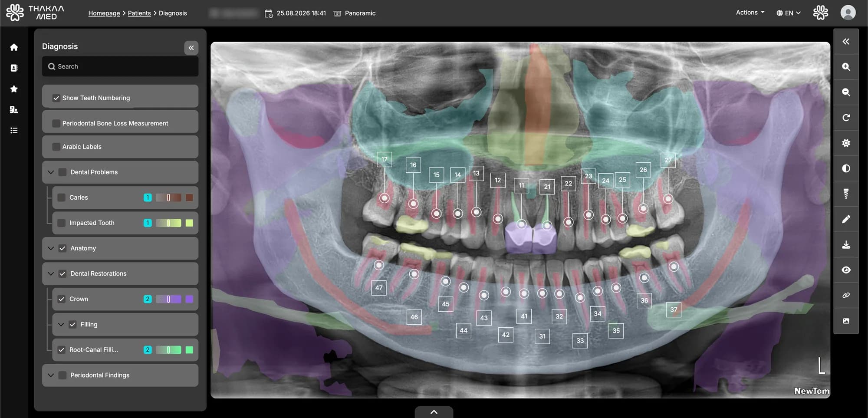Collapse the right toolbar with double-chevron
The width and height of the screenshot is (868, 418).
(846, 42)
